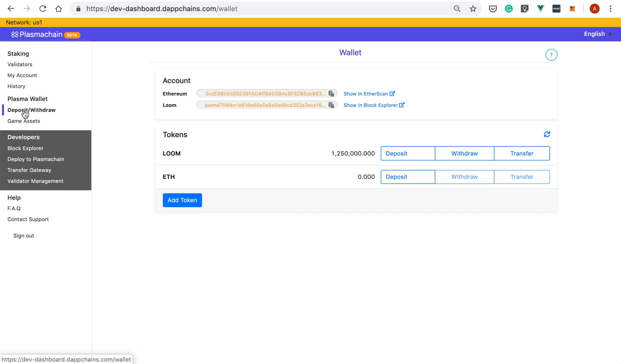Click the browser address bar URL
Image resolution: width=621 pixels, height=364 pixels.
pyautogui.click(x=162, y=9)
